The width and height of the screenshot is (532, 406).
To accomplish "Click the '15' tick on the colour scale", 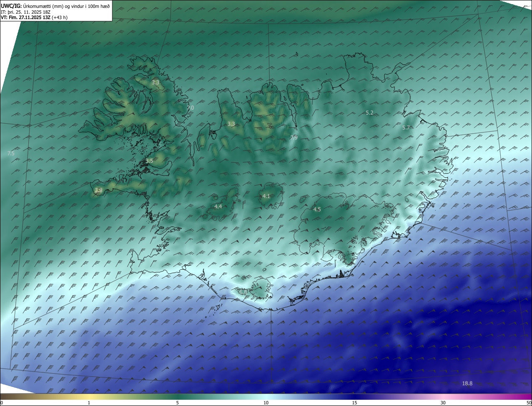I will coord(355,403).
